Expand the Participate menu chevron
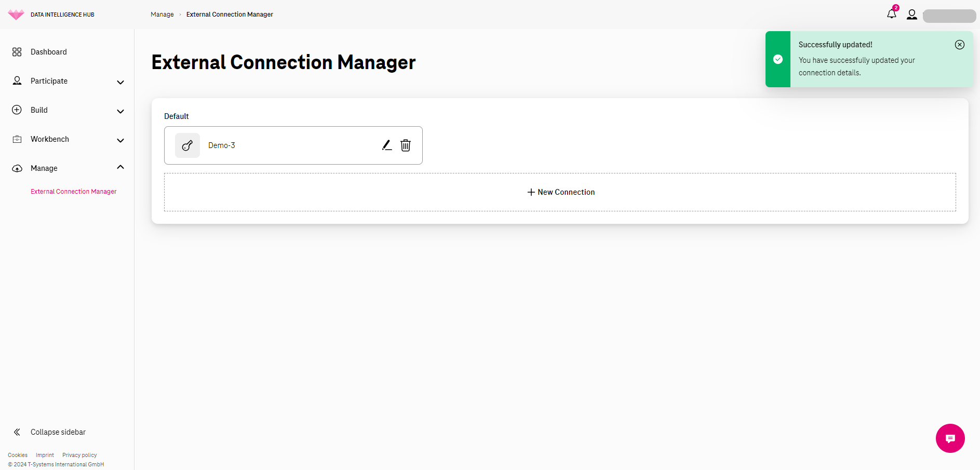 coord(120,82)
